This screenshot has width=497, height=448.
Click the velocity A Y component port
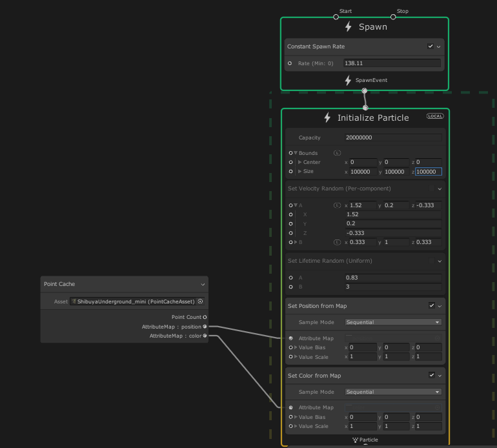[290, 224]
